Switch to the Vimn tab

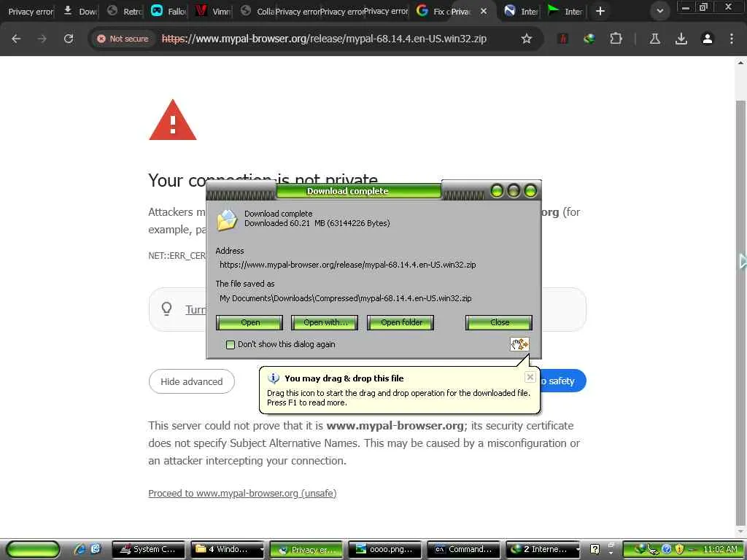(x=212, y=11)
